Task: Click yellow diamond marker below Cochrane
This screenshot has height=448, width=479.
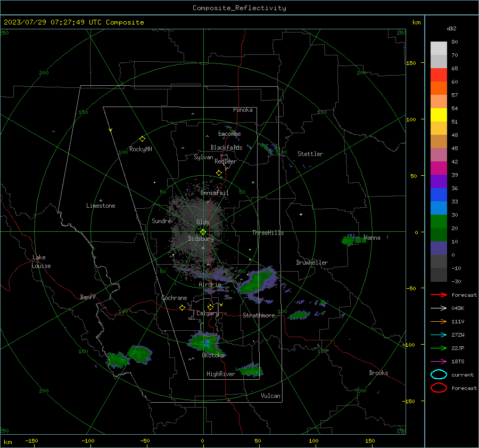Action: click(x=183, y=307)
